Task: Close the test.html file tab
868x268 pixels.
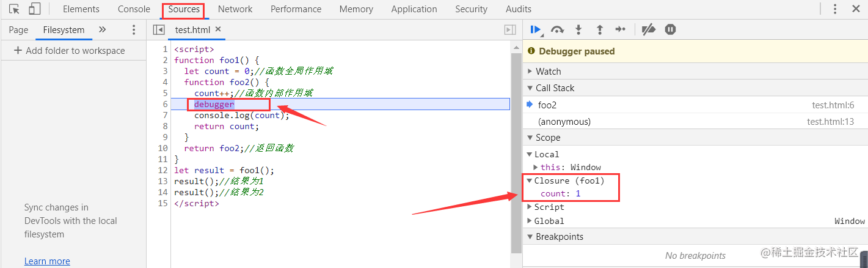Action: coord(218,29)
